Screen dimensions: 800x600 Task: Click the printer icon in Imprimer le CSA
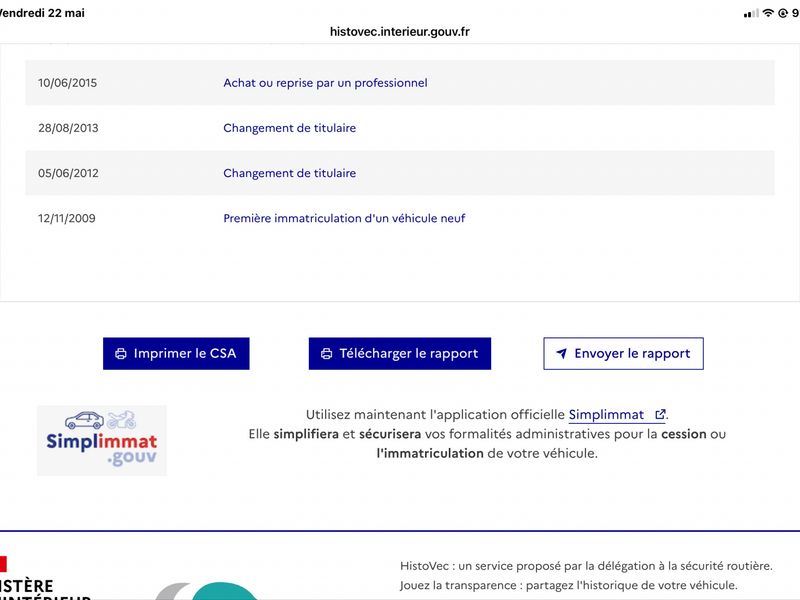121,354
